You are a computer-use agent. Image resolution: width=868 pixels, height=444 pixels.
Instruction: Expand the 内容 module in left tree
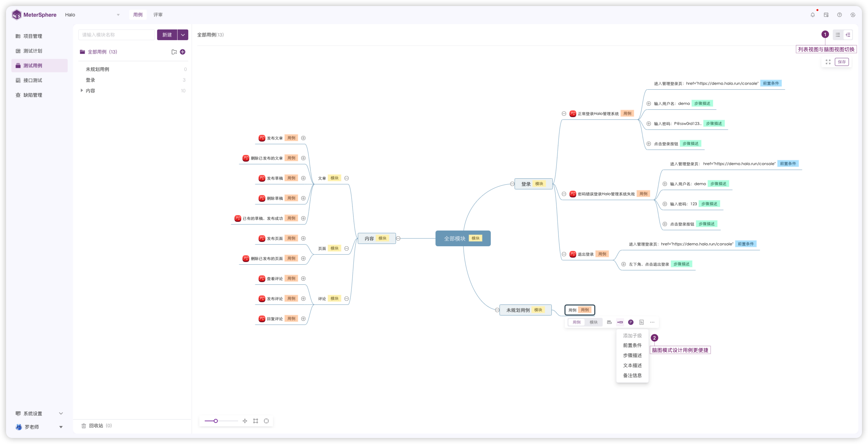click(81, 90)
